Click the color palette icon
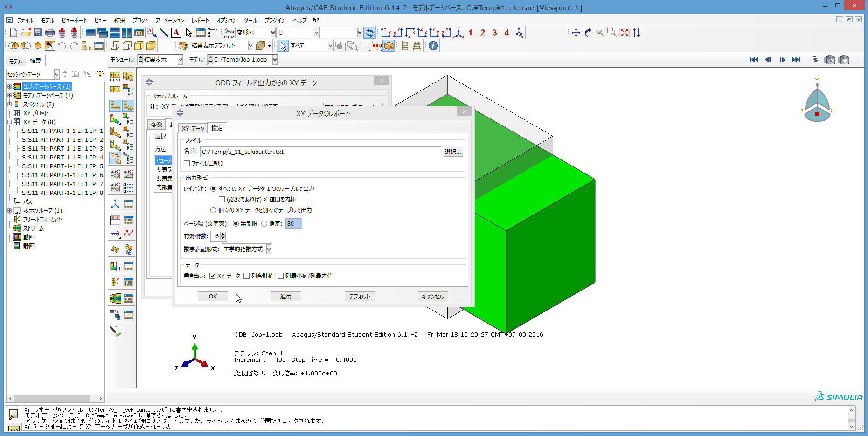 tap(183, 46)
